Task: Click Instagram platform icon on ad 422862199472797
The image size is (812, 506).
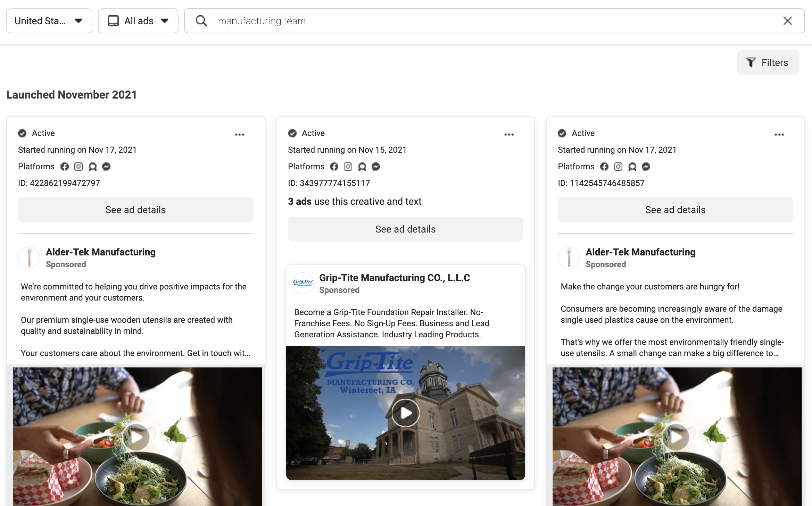Action: click(78, 167)
